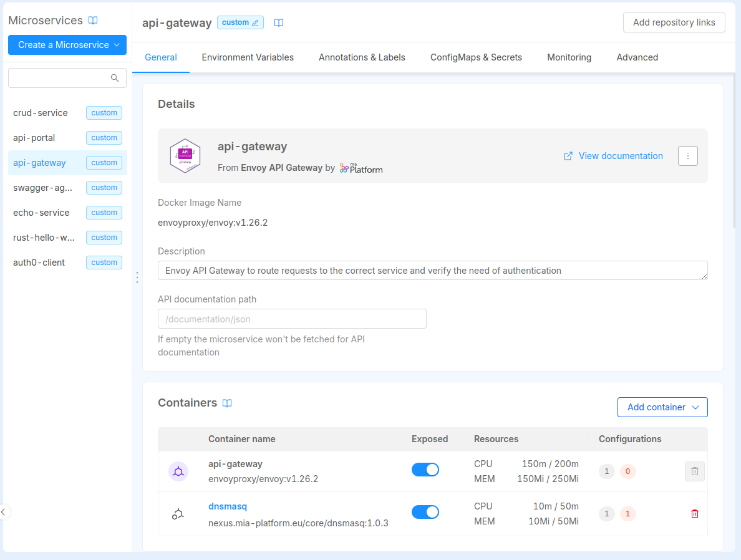
Task: Delete the dnsmasq container via red trash icon
Action: 694,514
